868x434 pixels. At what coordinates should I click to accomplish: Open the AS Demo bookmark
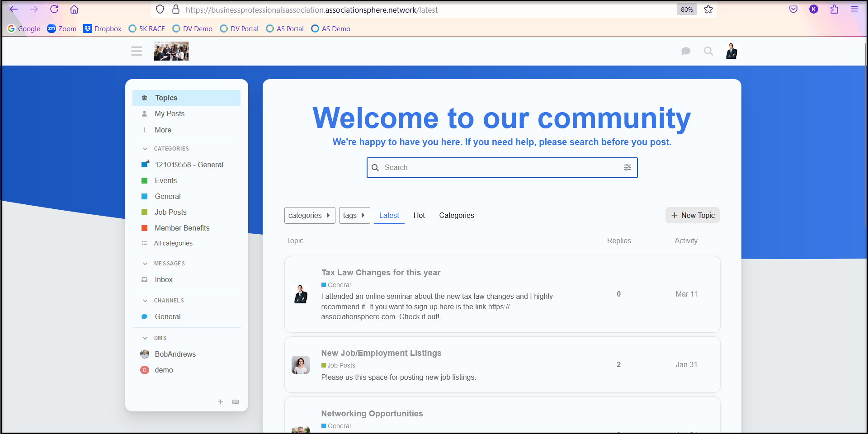(331, 28)
